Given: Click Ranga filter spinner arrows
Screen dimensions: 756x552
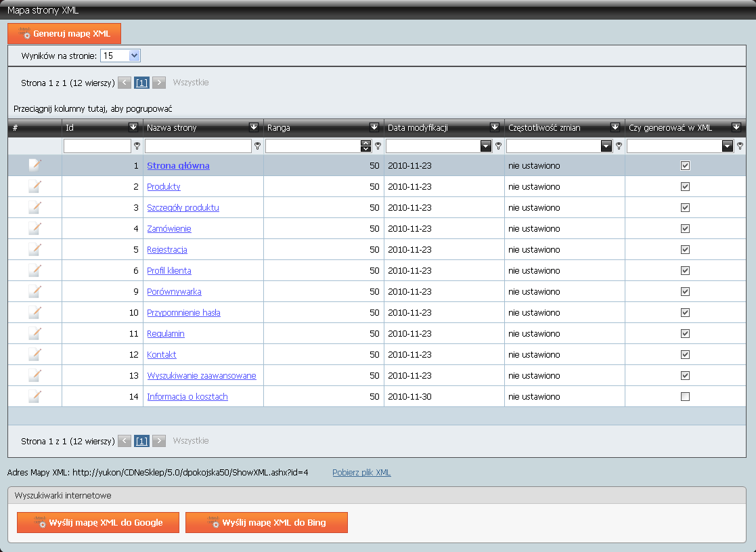Looking at the screenshot, I should (366, 146).
